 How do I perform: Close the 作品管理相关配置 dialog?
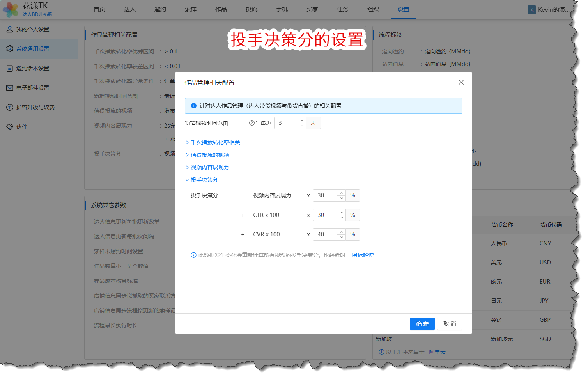pos(461,82)
